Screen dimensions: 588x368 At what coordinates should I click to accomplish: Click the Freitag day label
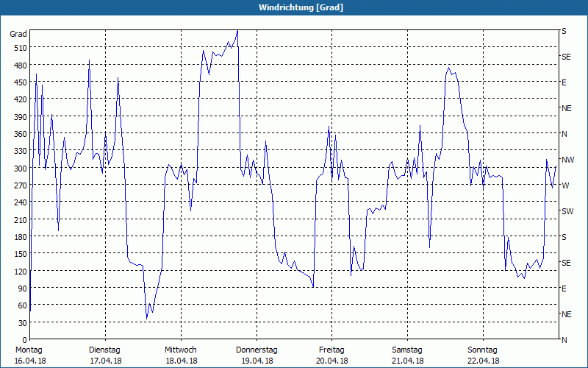coord(331,350)
